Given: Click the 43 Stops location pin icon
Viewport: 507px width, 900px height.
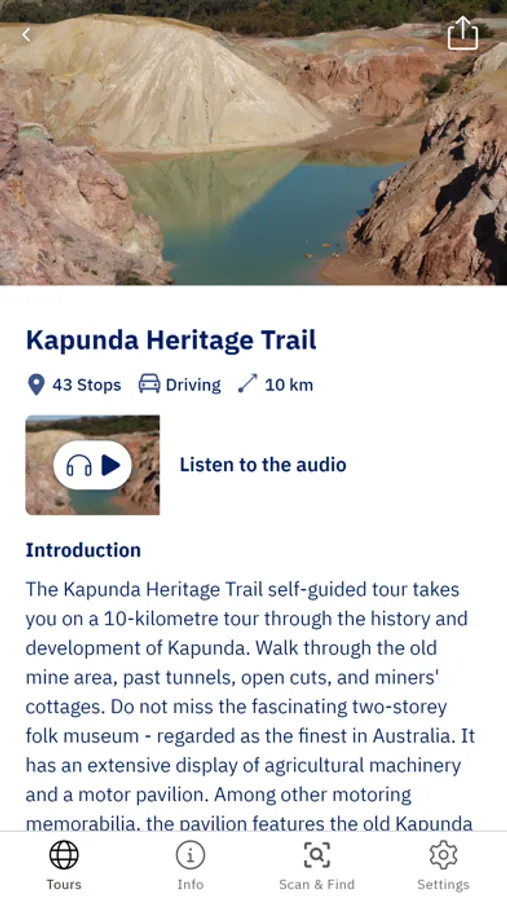Looking at the screenshot, I should pos(36,385).
